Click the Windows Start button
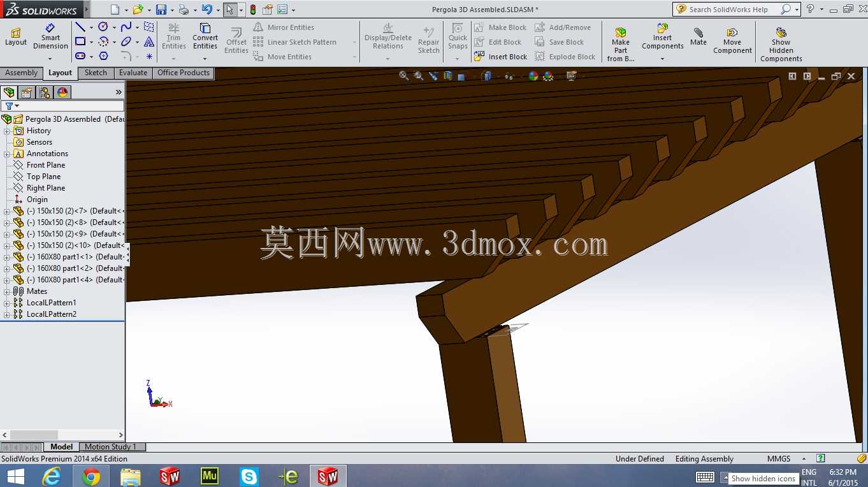Image resolution: width=868 pixels, height=487 pixels. (x=15, y=476)
